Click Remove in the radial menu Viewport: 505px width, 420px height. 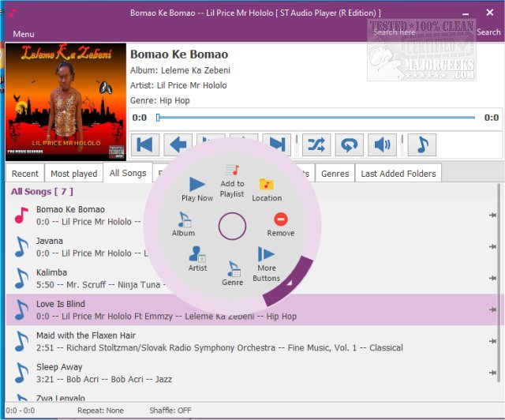pyautogui.click(x=280, y=223)
